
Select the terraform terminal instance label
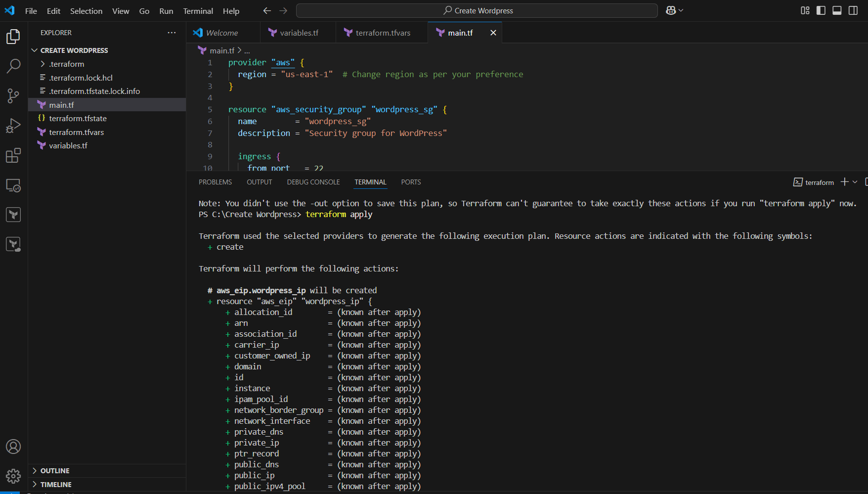[814, 182]
